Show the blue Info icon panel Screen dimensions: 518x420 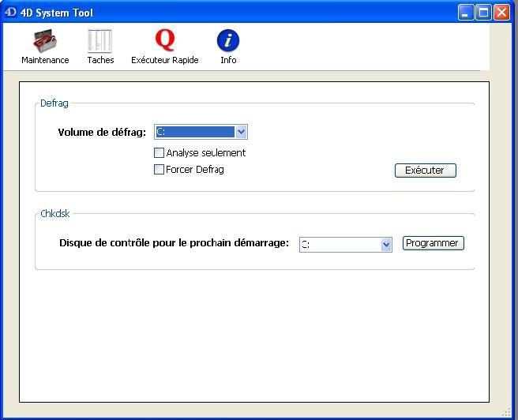click(228, 40)
